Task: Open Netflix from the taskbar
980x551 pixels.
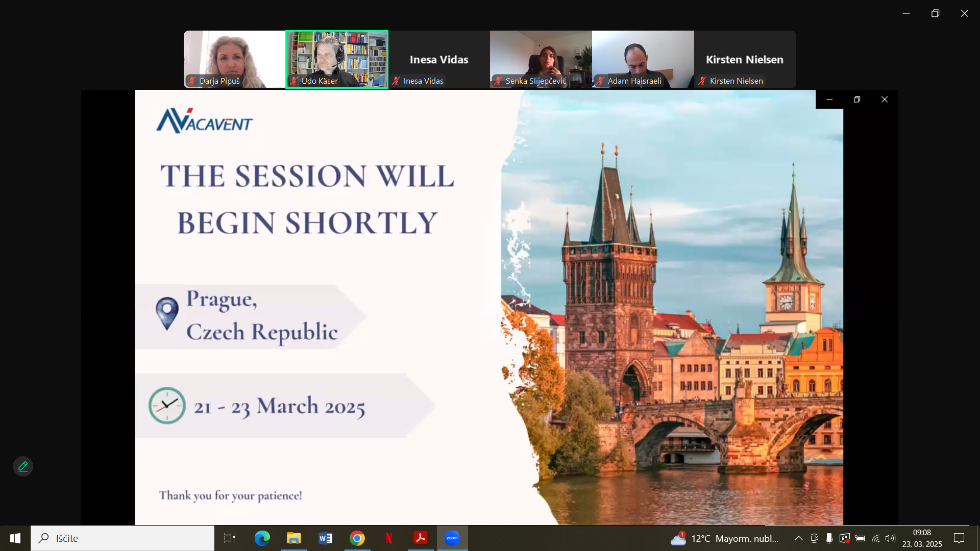Action: pos(389,538)
